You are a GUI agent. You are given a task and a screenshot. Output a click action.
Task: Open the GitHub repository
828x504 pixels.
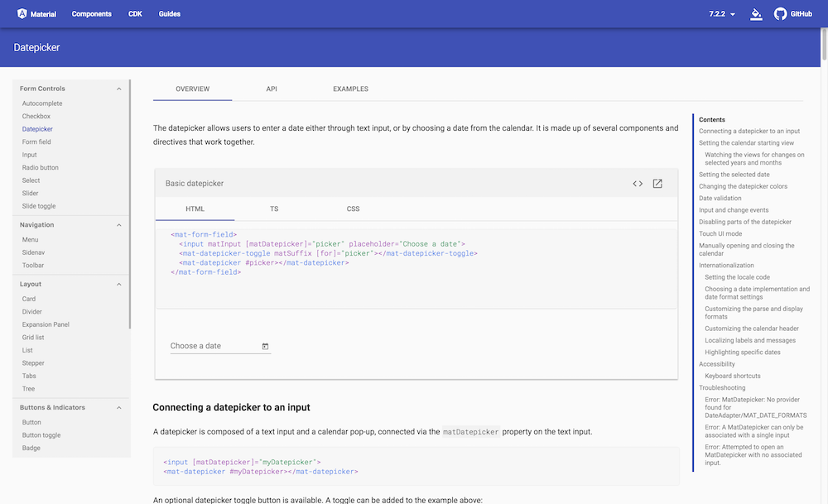coord(792,13)
